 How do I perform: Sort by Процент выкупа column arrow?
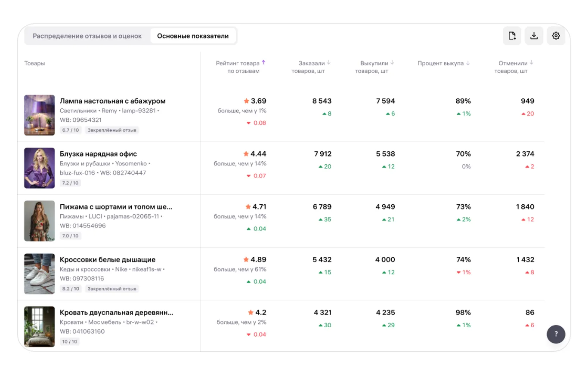click(x=468, y=63)
